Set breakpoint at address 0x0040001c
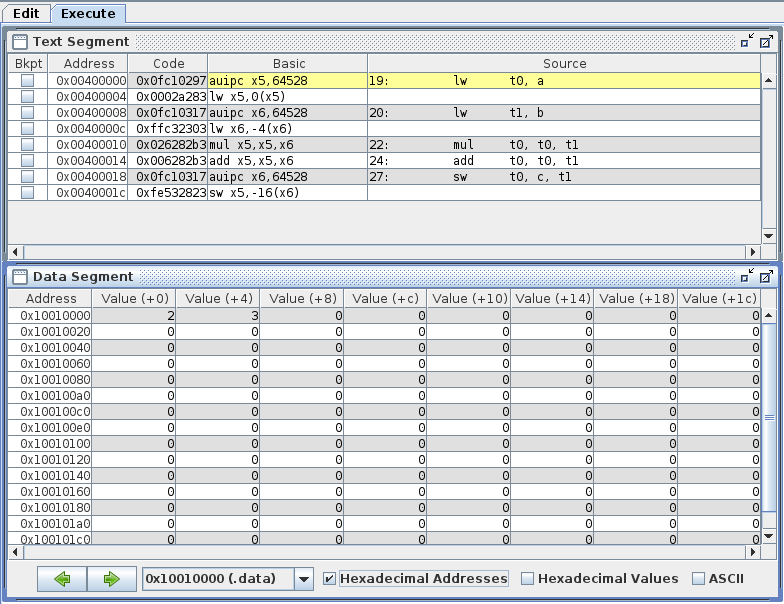784x604 pixels. click(x=28, y=192)
